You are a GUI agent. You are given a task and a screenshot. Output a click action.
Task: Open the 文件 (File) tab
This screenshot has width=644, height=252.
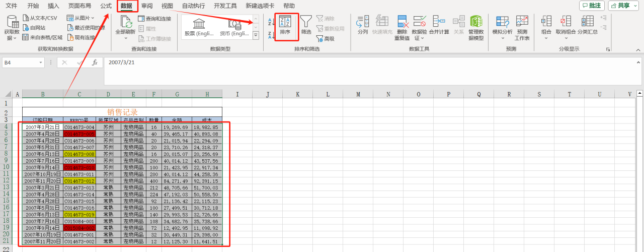11,6
